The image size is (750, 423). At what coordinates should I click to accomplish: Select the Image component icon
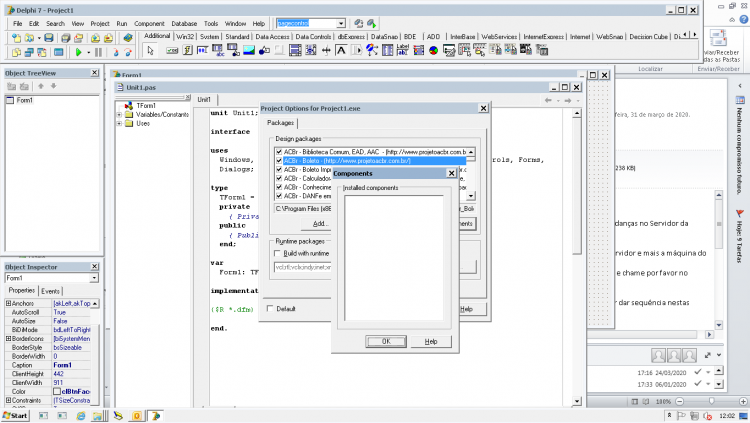click(249, 50)
